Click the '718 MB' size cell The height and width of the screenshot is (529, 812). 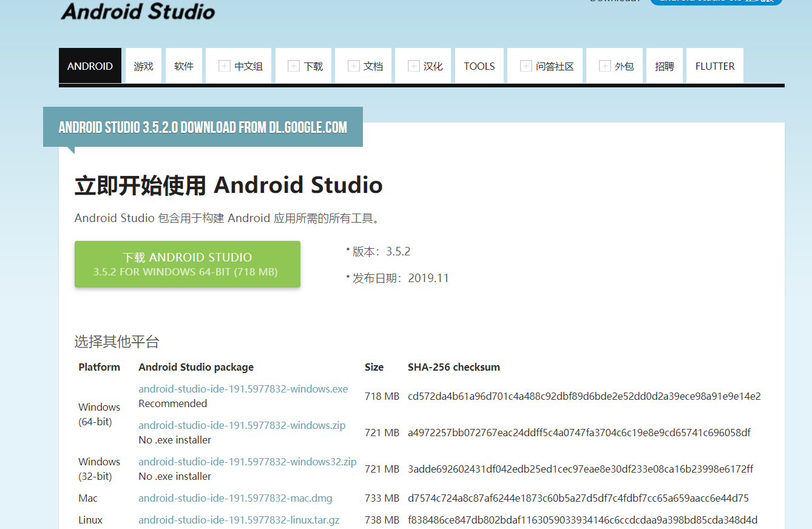[x=382, y=396]
